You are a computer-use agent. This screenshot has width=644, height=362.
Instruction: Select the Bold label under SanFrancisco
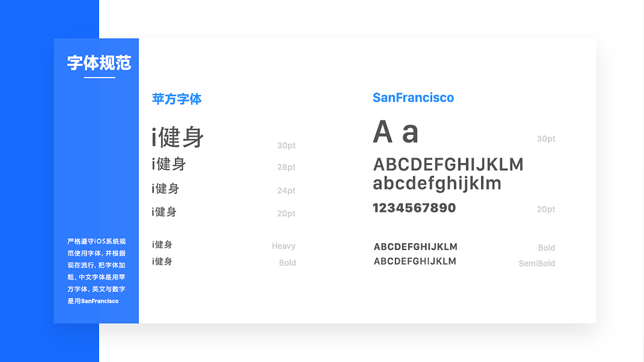pos(546,248)
